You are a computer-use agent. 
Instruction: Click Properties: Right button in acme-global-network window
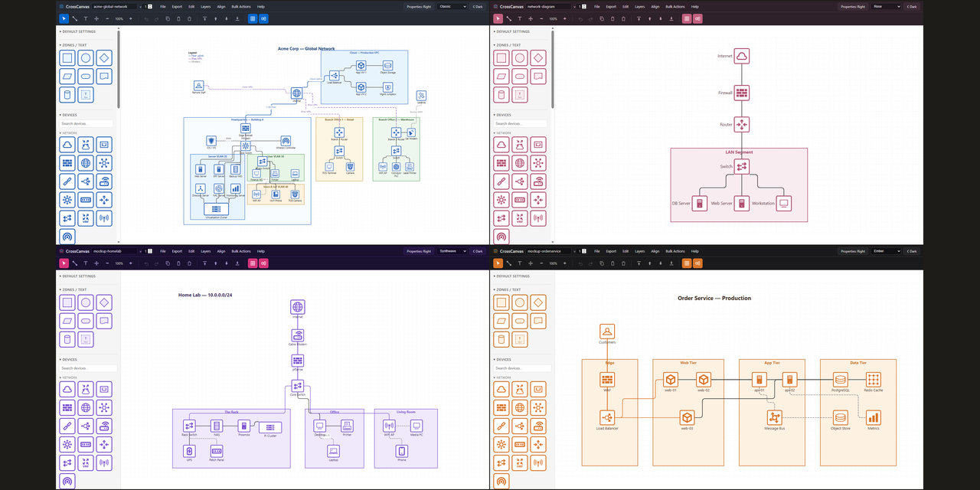click(x=419, y=6)
